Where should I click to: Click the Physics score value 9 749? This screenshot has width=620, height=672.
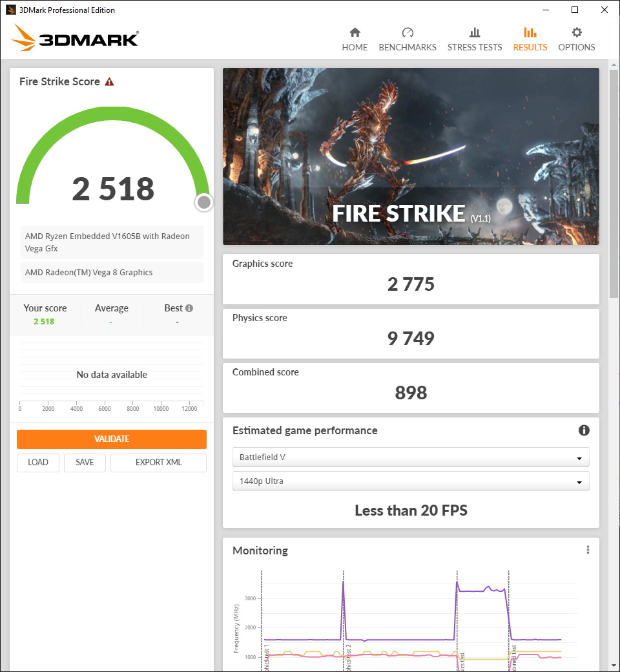411,339
